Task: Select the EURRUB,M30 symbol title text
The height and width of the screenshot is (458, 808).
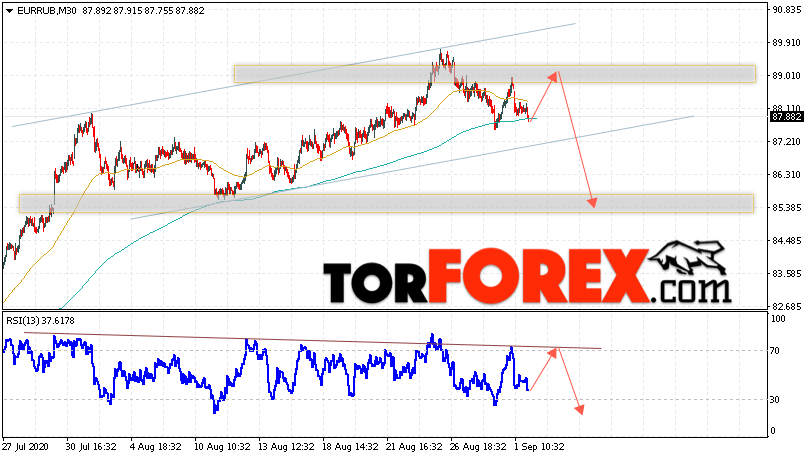Action: pos(46,11)
